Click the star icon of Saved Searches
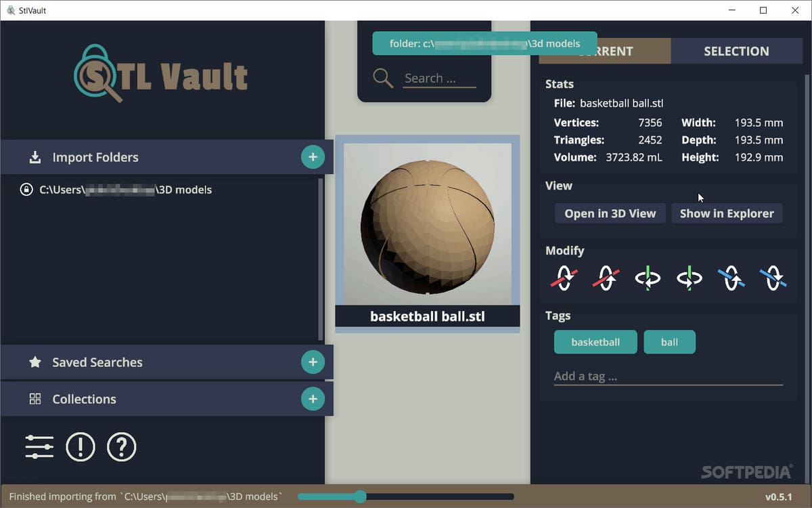The image size is (812, 508). tap(35, 362)
